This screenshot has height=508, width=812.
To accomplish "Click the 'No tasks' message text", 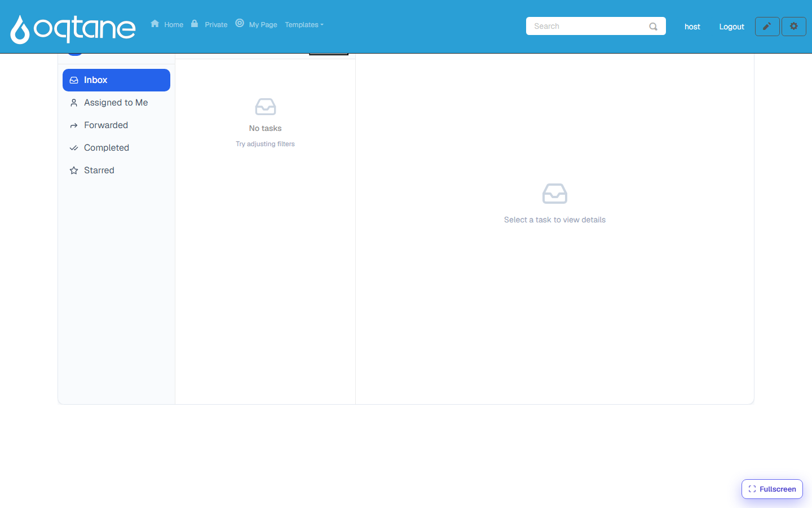I will click(265, 128).
